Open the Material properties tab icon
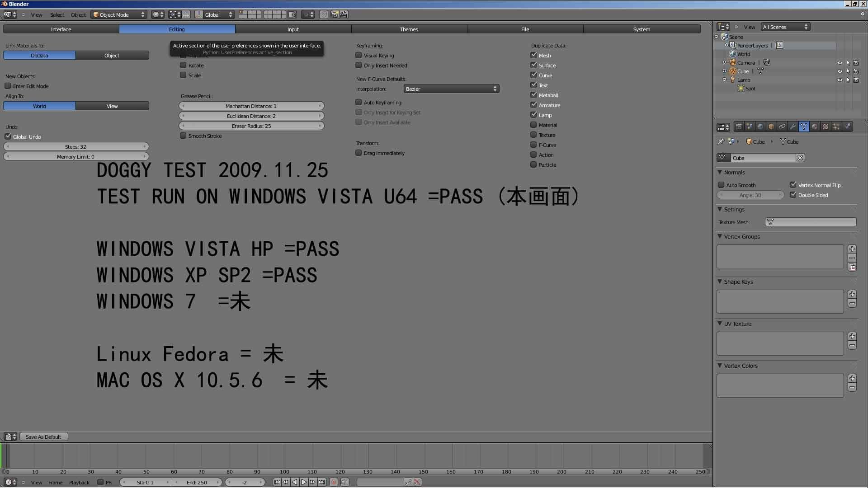 coord(815,127)
